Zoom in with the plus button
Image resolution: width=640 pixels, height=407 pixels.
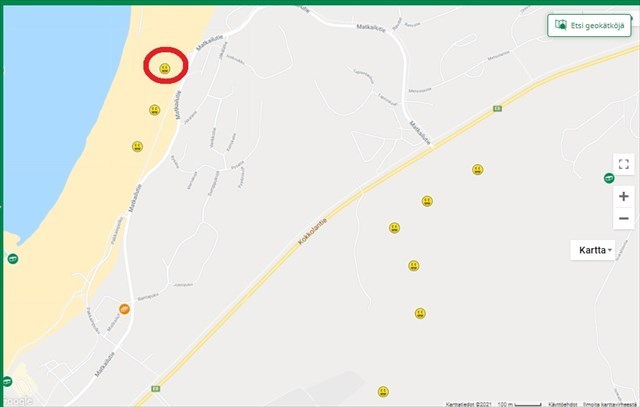click(624, 196)
